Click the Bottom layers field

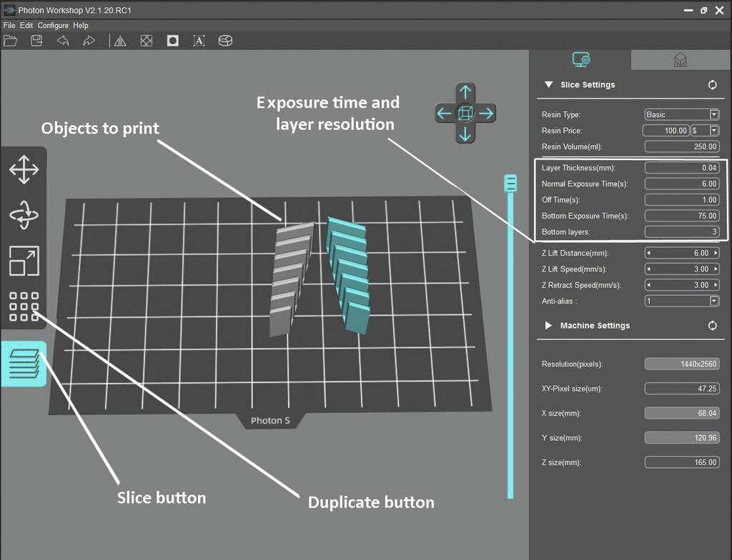[682, 231]
